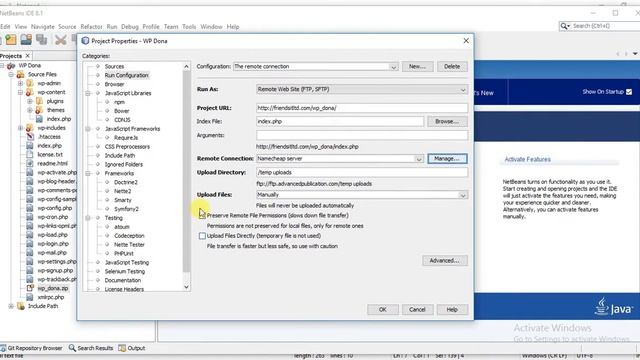Click the Include Path node icon

coord(20,306)
